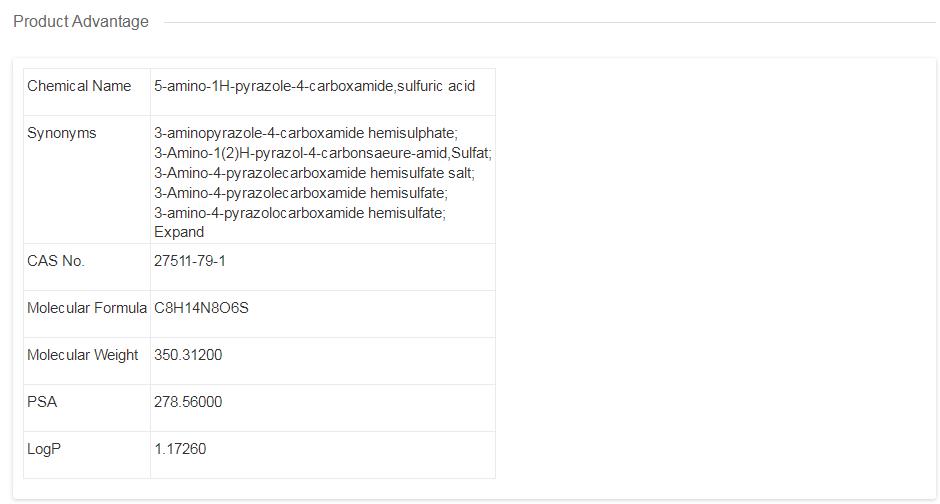This screenshot has height=504, width=940.
Task: Select the molecular weight value 350.31200
Action: [x=188, y=355]
